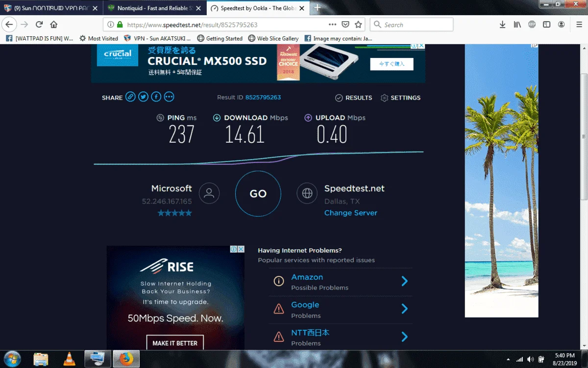
Task: Click the page vertical scrollbar thumb
Action: 584,136
